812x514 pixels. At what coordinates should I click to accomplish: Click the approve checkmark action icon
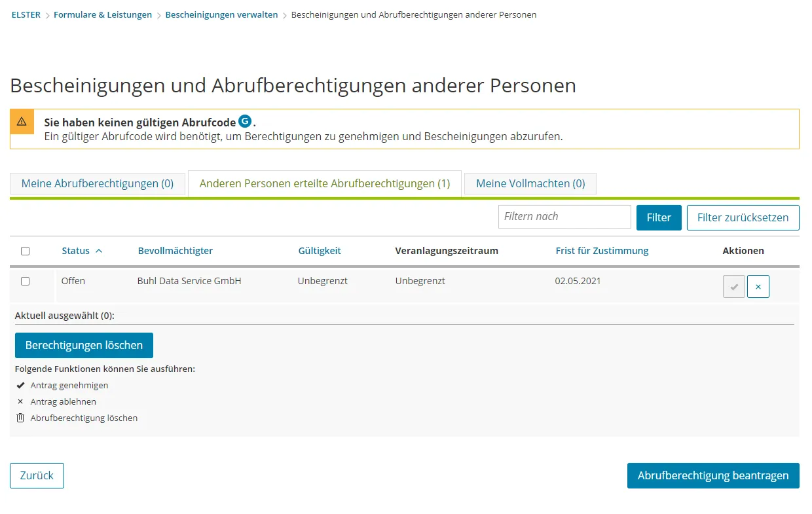pos(733,287)
